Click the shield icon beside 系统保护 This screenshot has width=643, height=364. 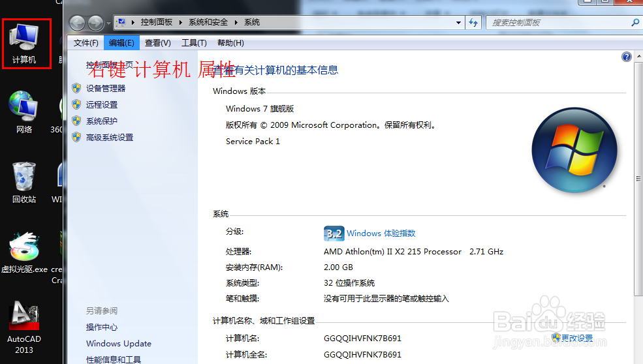coord(76,121)
